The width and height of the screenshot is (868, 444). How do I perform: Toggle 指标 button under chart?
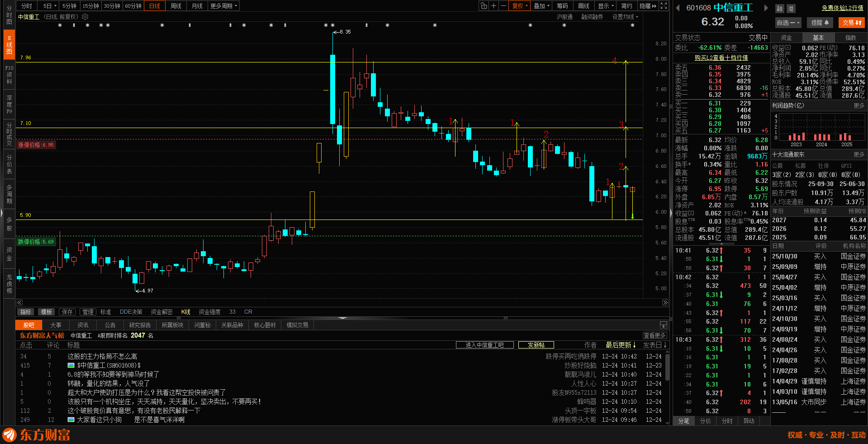[x=26, y=312]
